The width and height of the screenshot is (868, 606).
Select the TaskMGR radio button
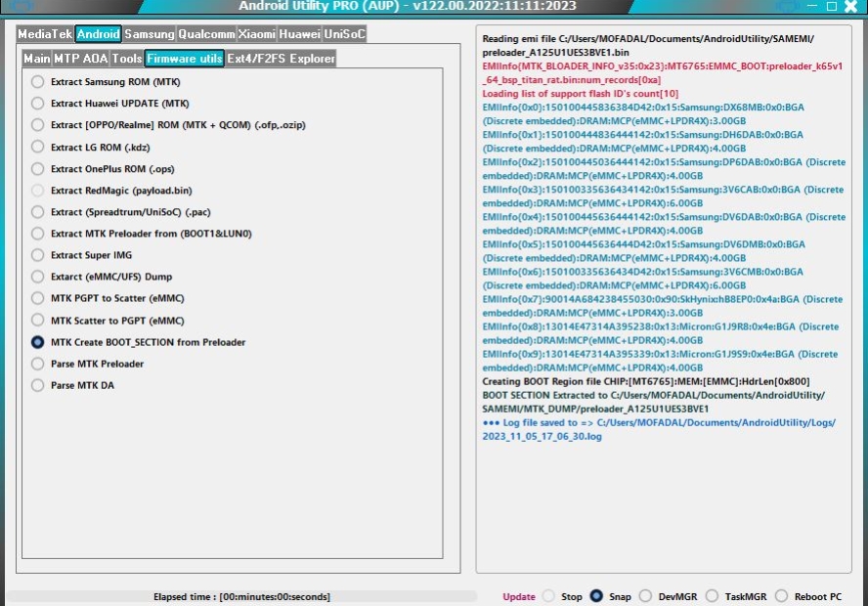coord(736,596)
